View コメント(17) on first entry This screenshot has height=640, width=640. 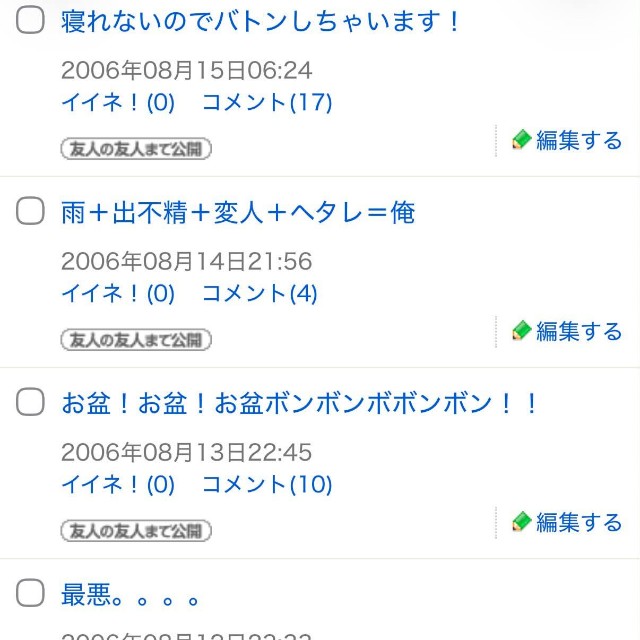pos(267,102)
